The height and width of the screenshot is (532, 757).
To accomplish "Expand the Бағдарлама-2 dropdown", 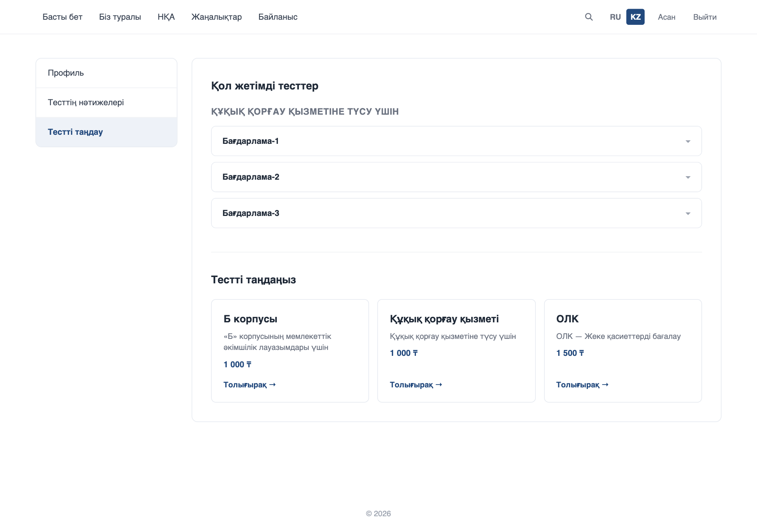I will click(x=456, y=177).
